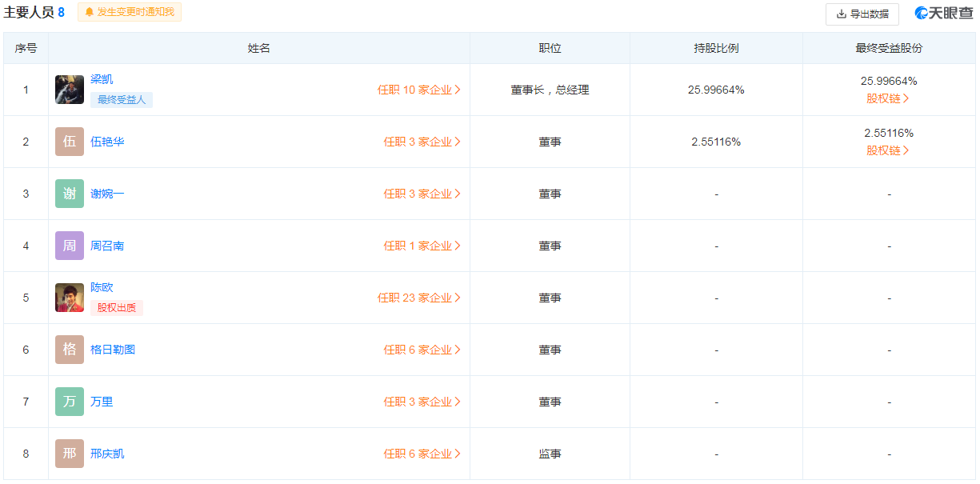Click the purple 周 avatar icon
Screen dimensions: 980x484
pyautogui.click(x=70, y=246)
